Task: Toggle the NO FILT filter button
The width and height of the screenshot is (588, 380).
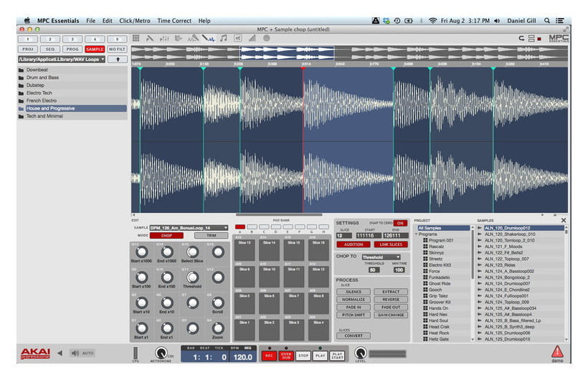Action: (x=117, y=49)
